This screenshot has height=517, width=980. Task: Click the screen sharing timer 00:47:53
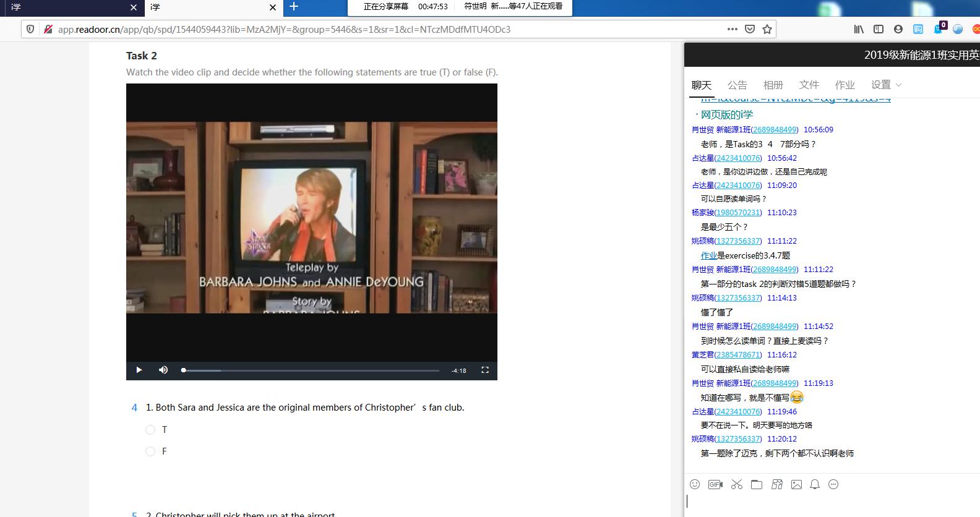432,6
